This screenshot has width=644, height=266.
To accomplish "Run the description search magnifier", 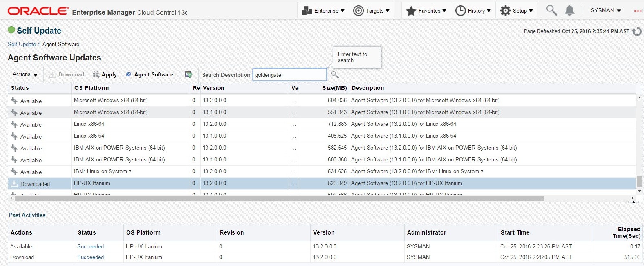I will (x=335, y=74).
